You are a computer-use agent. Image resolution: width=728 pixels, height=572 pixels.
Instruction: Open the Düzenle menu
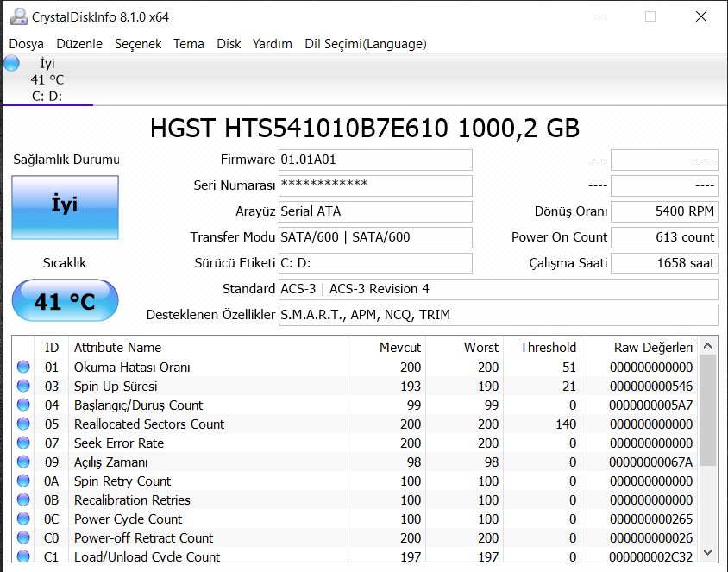79,44
